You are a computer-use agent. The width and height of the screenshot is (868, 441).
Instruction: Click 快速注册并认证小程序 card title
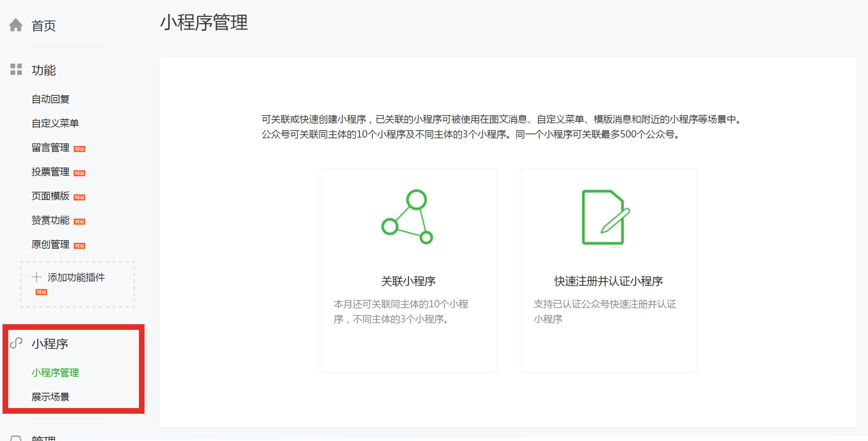tap(608, 281)
